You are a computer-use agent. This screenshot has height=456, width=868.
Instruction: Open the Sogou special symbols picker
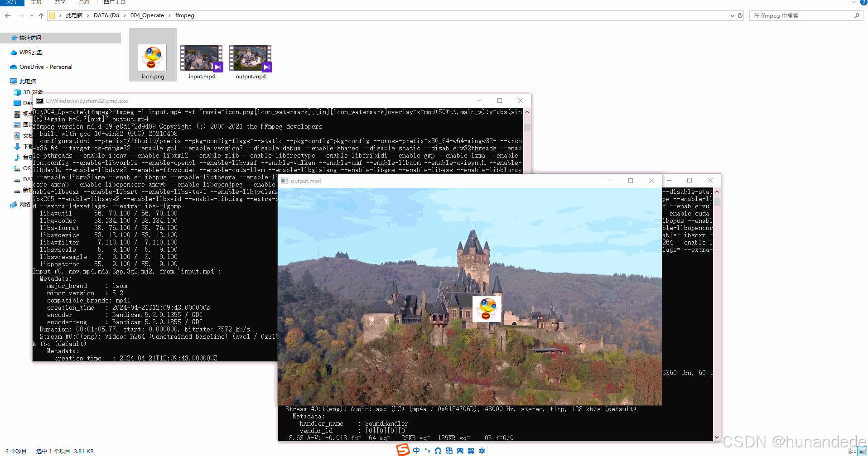coord(438,451)
